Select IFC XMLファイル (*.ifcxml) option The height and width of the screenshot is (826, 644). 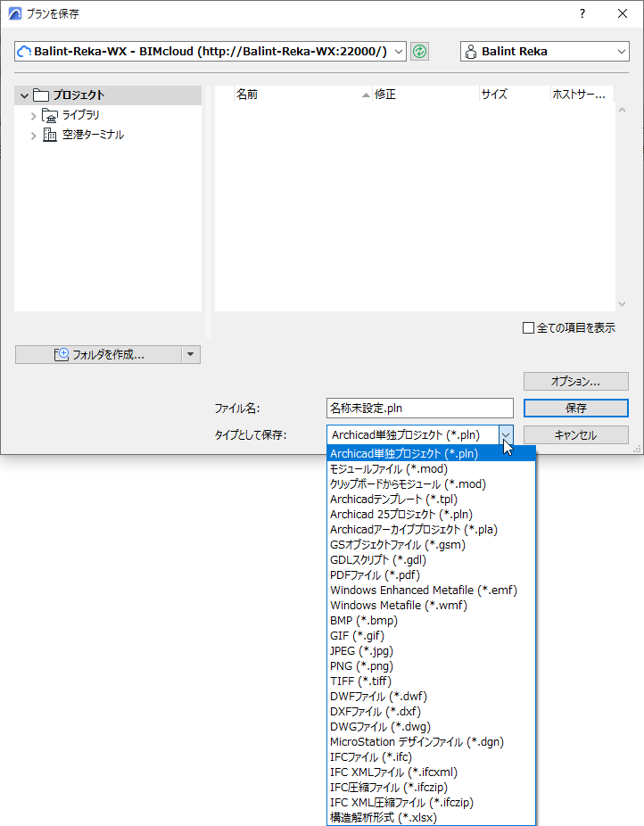click(x=431, y=772)
